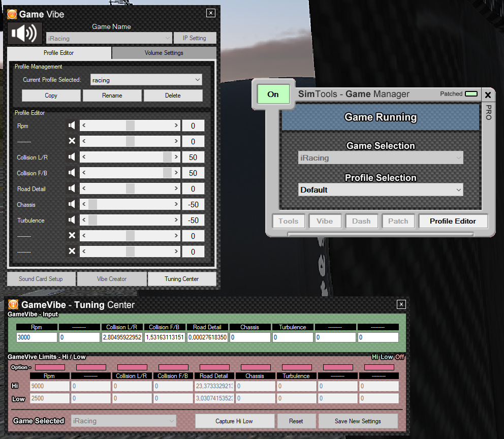504x439 pixels.
Task: Click the Chassis slider left arrow
Action: [x=84, y=204]
